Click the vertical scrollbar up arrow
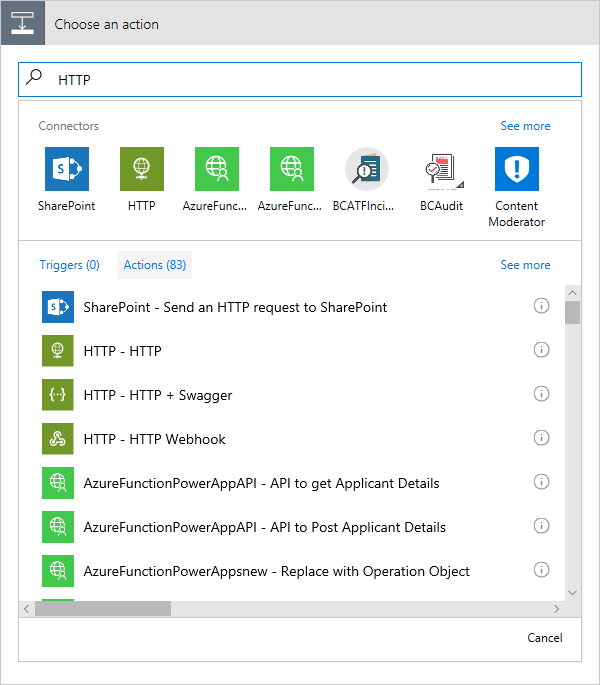Image resolution: width=600 pixels, height=685 pixels. point(572,293)
